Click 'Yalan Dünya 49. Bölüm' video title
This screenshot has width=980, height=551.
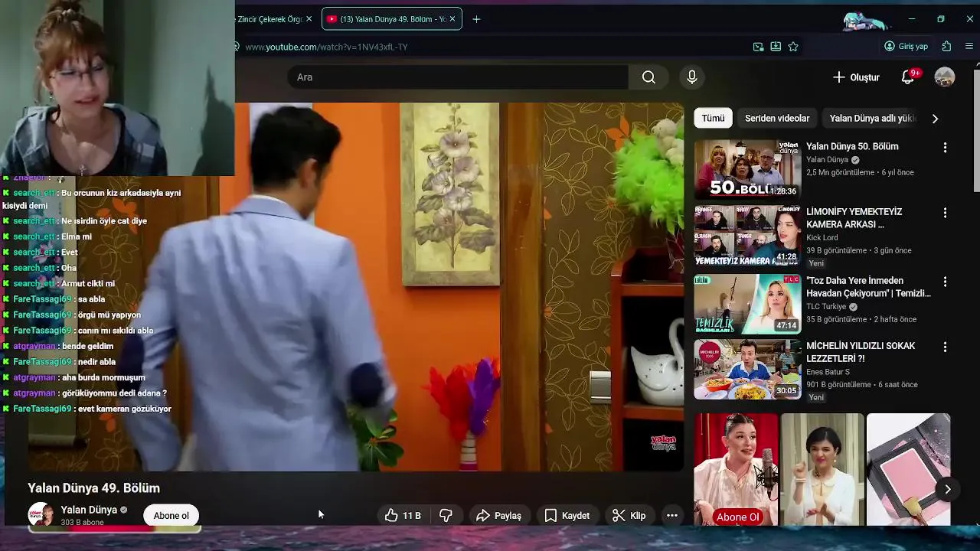point(94,488)
